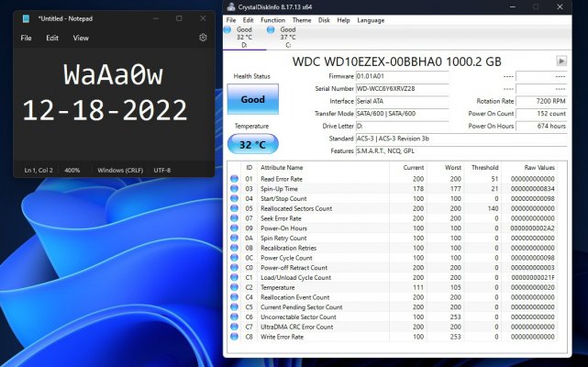The width and height of the screenshot is (588, 367).
Task: Click Power On Hours value 674 hours
Action: (541, 126)
